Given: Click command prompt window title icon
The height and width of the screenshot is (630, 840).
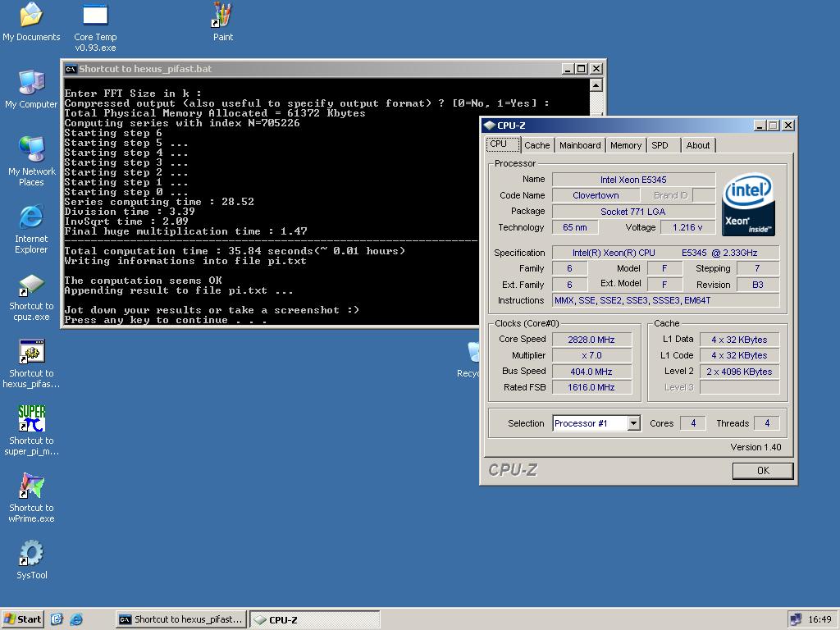Looking at the screenshot, I should point(71,69).
